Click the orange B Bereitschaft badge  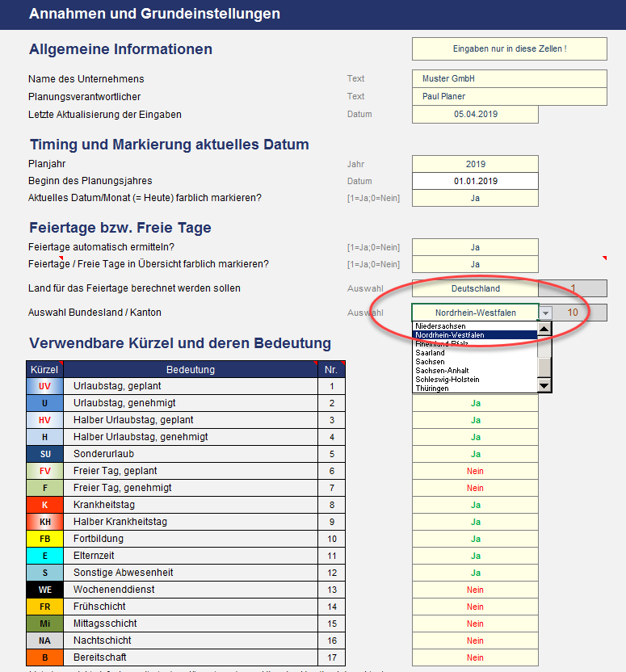pos(44,657)
